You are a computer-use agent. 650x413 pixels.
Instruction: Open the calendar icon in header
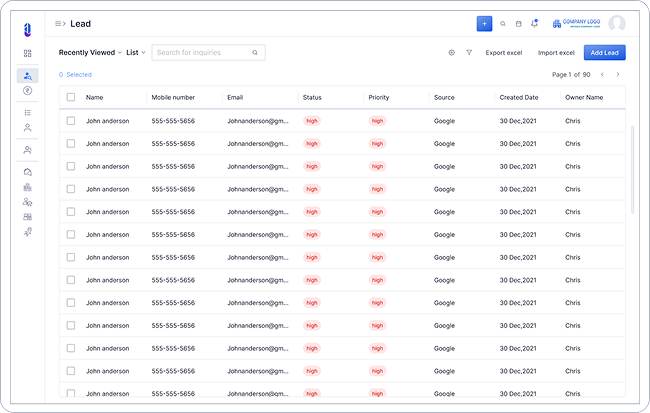(518, 23)
